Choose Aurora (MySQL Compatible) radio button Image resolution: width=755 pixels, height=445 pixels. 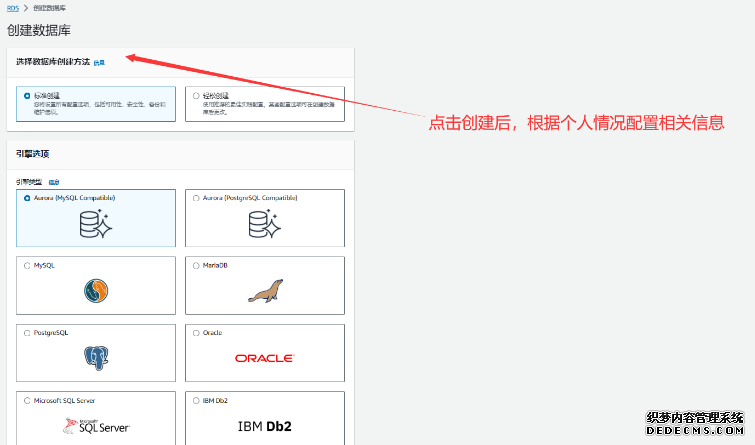26,198
